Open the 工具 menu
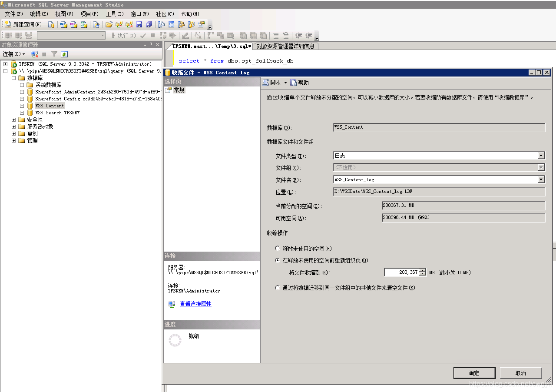Image resolution: width=556 pixels, height=392 pixels. coord(115,14)
